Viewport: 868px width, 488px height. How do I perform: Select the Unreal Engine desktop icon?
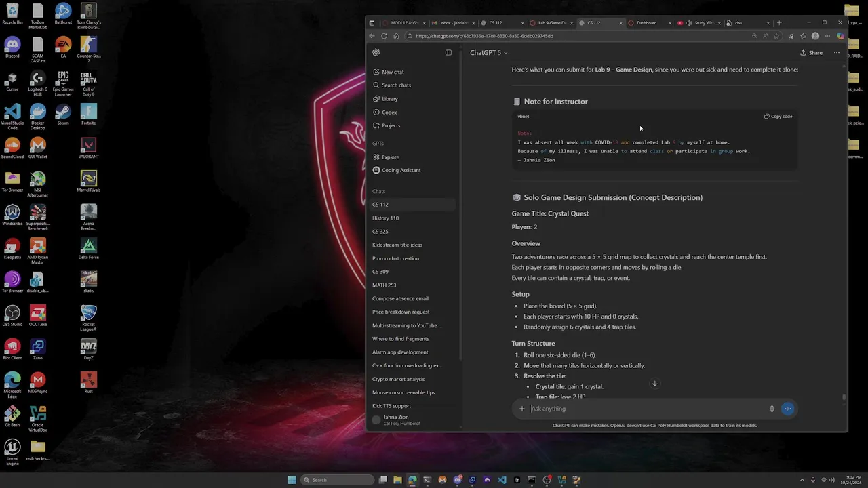pos(12,453)
